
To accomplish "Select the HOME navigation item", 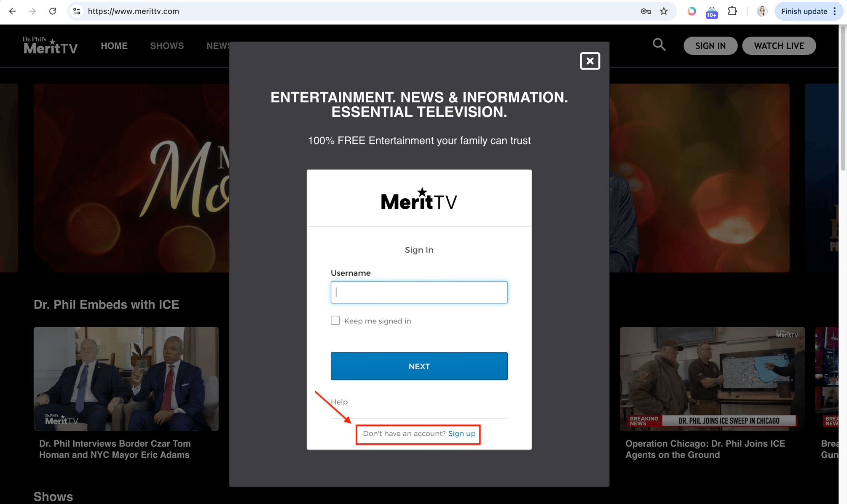I will click(x=114, y=45).
